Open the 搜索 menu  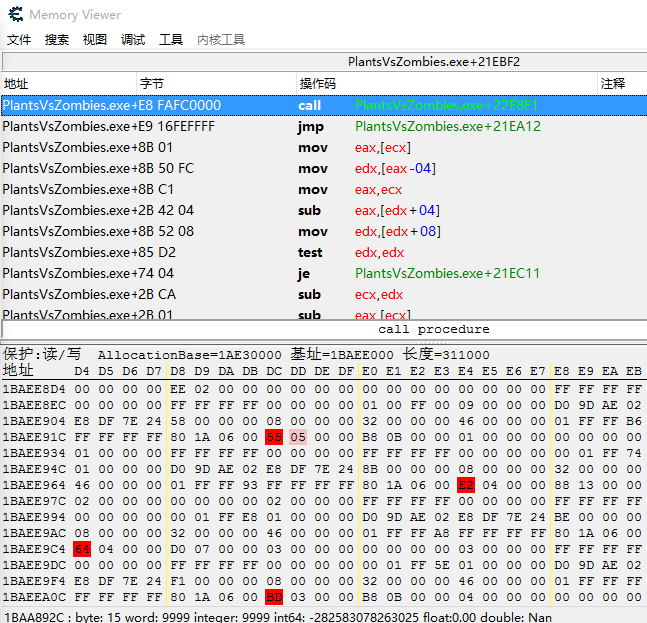pyautogui.click(x=57, y=40)
